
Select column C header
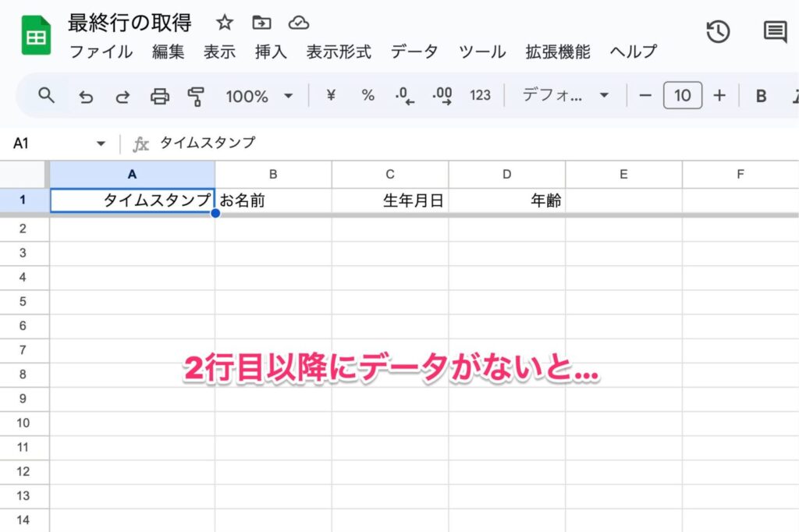pyautogui.click(x=390, y=174)
